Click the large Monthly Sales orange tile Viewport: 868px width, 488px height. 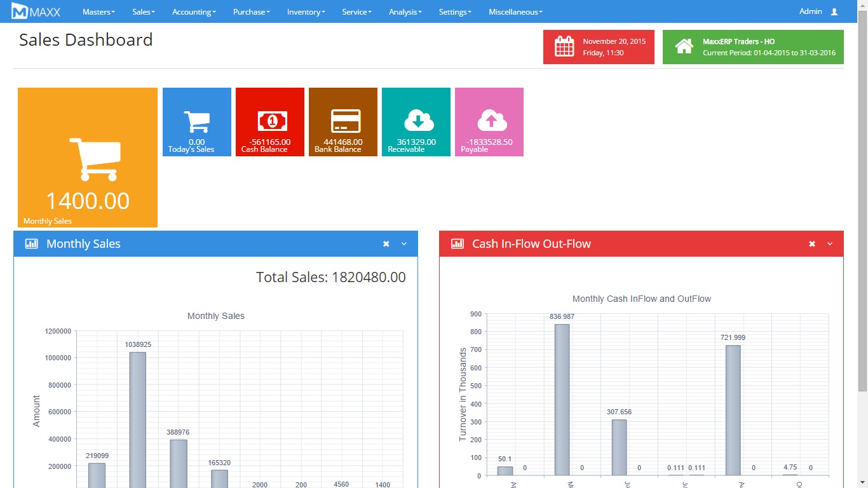88,158
